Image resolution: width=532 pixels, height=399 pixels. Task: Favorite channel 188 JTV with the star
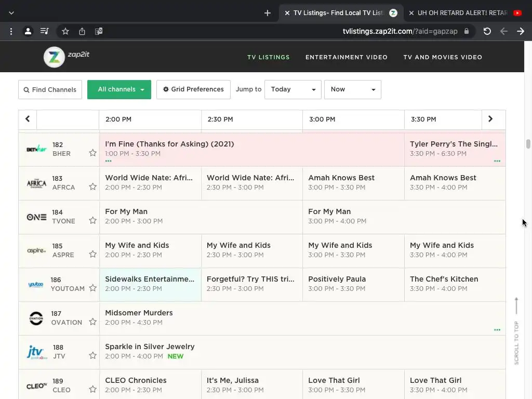(x=92, y=355)
